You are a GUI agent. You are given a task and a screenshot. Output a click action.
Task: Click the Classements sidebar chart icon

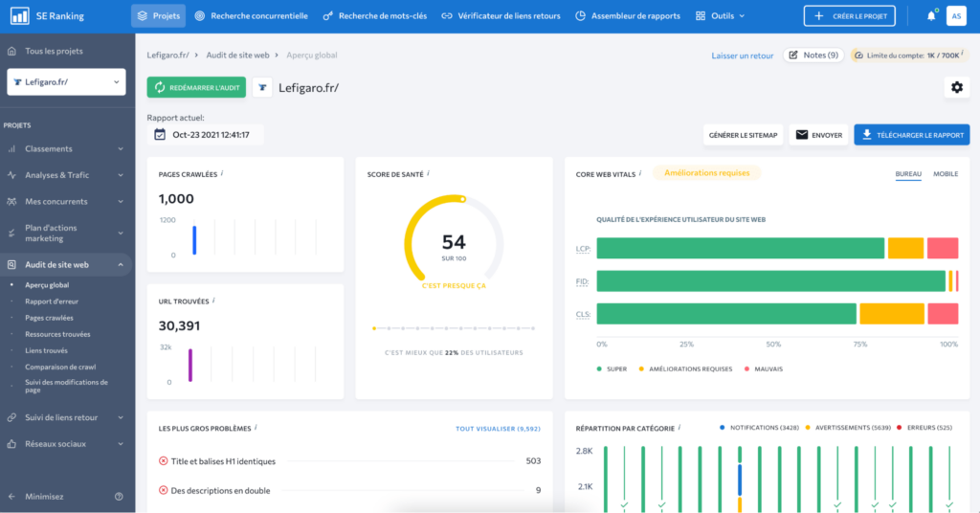11,148
